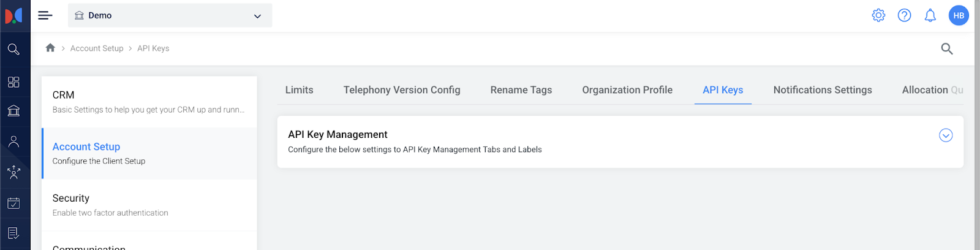Click Account Setup breadcrumb link
This screenshot has height=250, width=980.
[x=97, y=48]
